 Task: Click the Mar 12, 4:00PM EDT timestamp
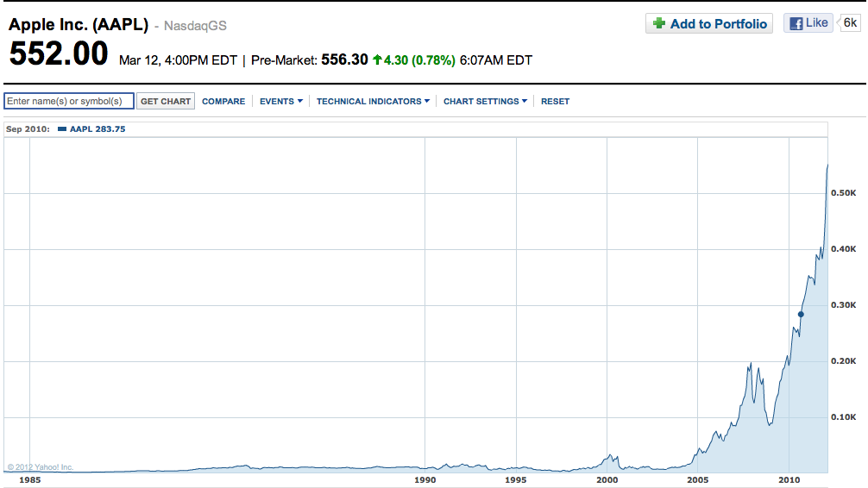point(178,60)
